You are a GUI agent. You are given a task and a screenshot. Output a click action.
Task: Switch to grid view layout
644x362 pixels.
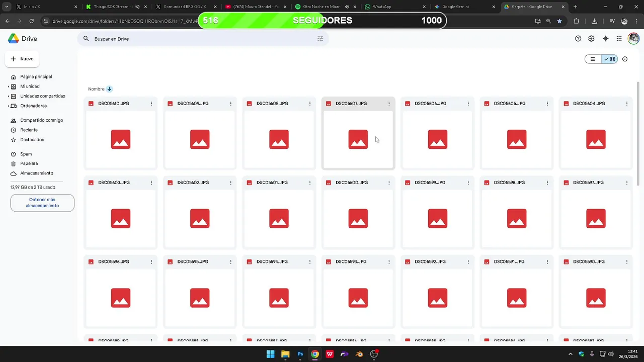point(609,59)
